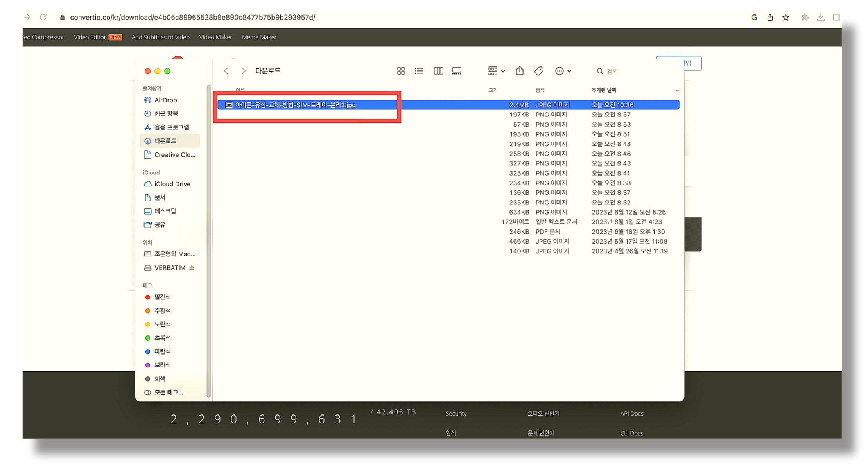868x466 pixels.
Task: Select the 634KB PNG file row
Action: 448,212
